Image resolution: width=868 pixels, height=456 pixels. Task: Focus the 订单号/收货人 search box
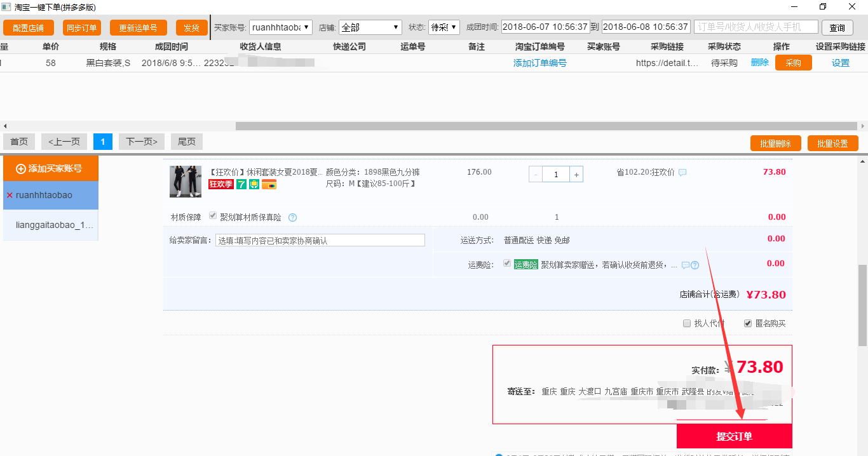[756, 27]
